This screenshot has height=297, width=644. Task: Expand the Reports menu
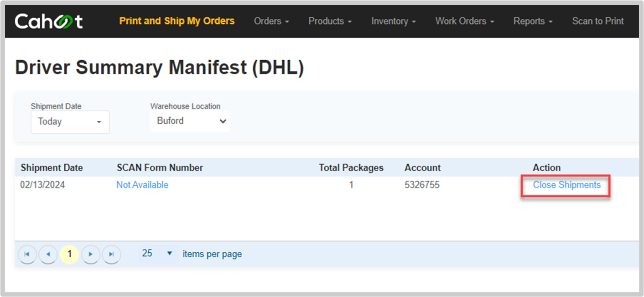tap(533, 21)
